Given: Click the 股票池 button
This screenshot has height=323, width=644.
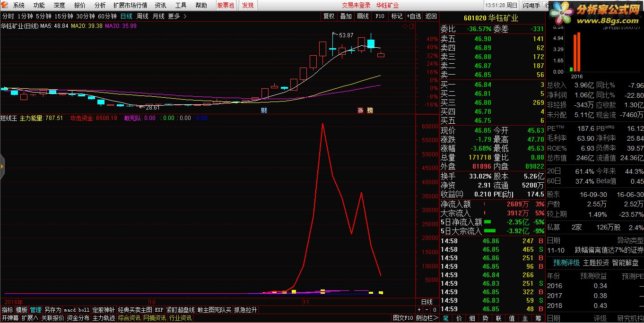Looking at the screenshot, I should (x=226, y=5).
